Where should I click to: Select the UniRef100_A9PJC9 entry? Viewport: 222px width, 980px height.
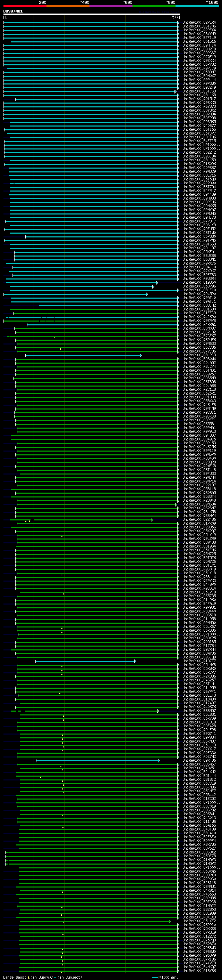pos(199,68)
